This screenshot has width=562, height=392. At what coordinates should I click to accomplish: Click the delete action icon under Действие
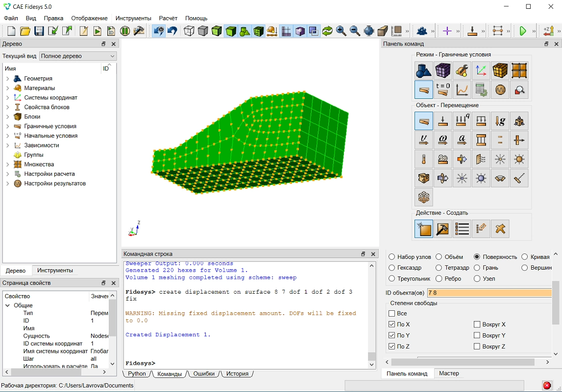[x=500, y=229]
